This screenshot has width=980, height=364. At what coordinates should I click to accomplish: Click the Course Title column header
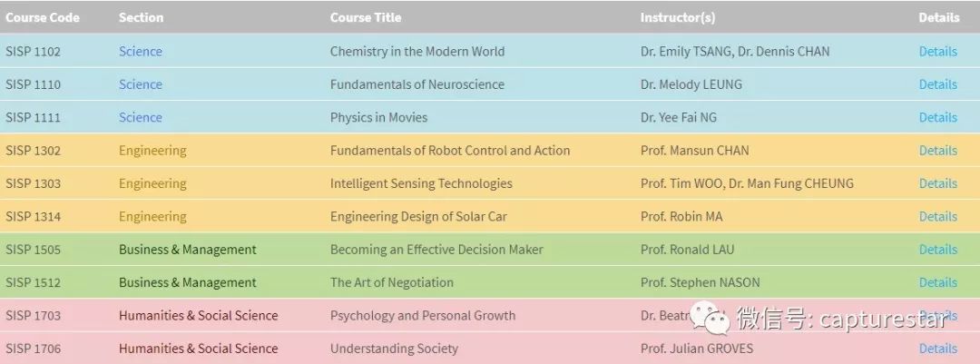(x=366, y=17)
